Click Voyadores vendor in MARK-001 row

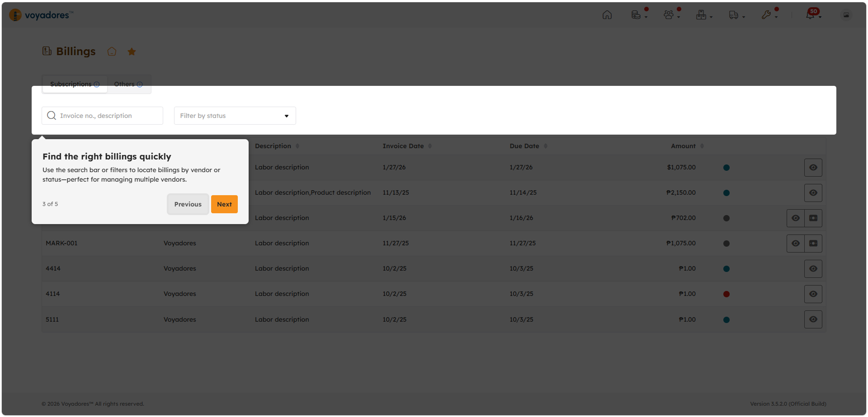[180, 243]
